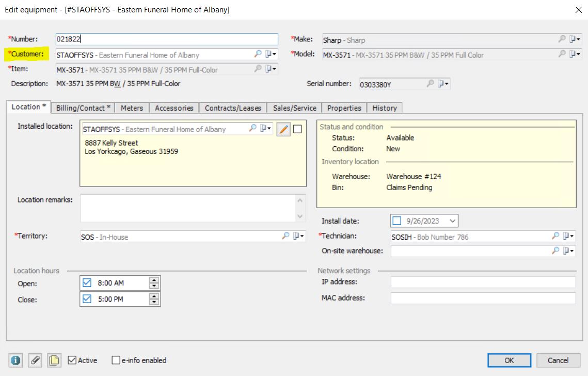Image resolution: width=588 pixels, height=376 pixels.
Task: Click the Cancel button
Action: [558, 360]
